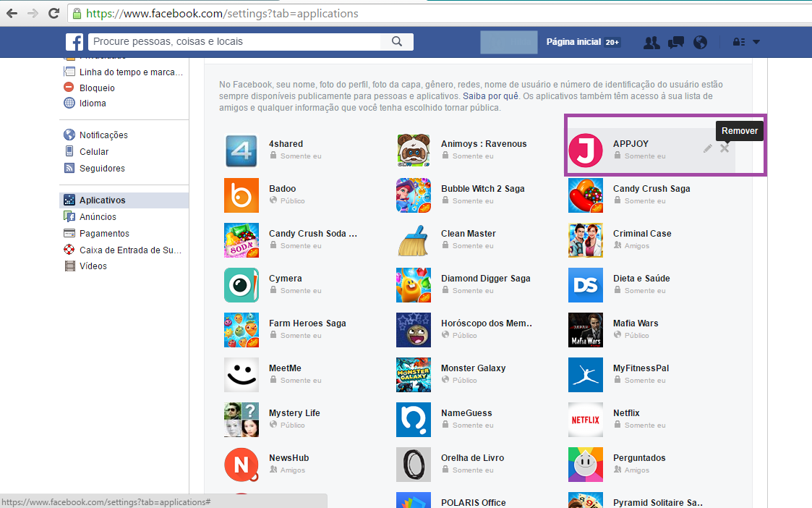Open the Pyramid Solitaire Saga link
This screenshot has height=508, width=812.
pyautogui.click(x=658, y=503)
